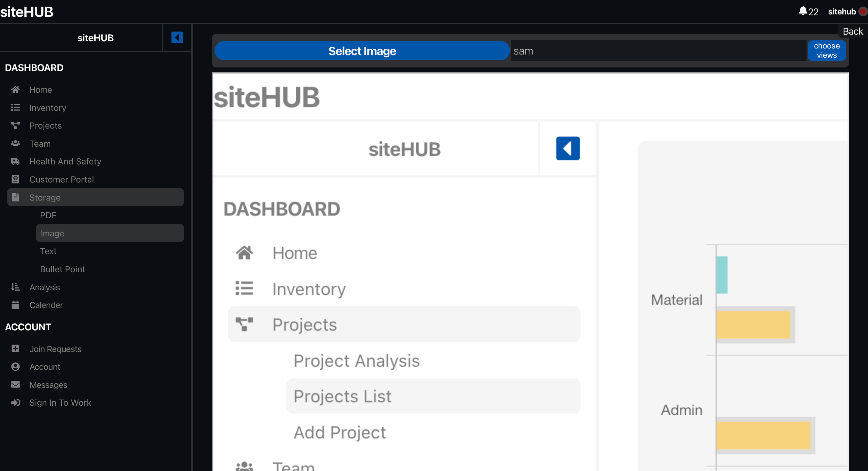
Task: Click the Select Image button
Action: coord(361,51)
